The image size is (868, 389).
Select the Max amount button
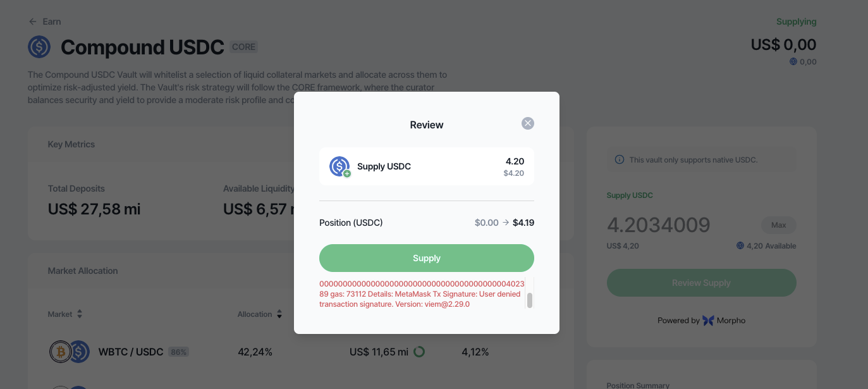[x=779, y=225]
